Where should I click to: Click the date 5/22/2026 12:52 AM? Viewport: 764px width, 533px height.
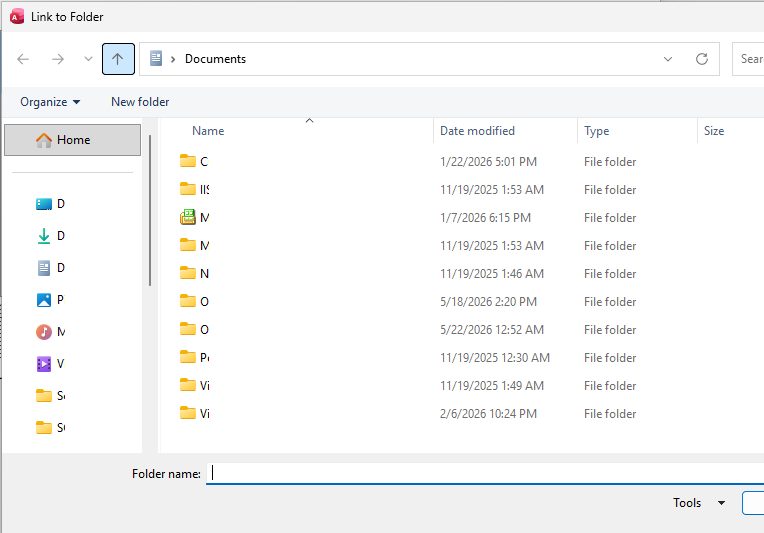point(492,329)
